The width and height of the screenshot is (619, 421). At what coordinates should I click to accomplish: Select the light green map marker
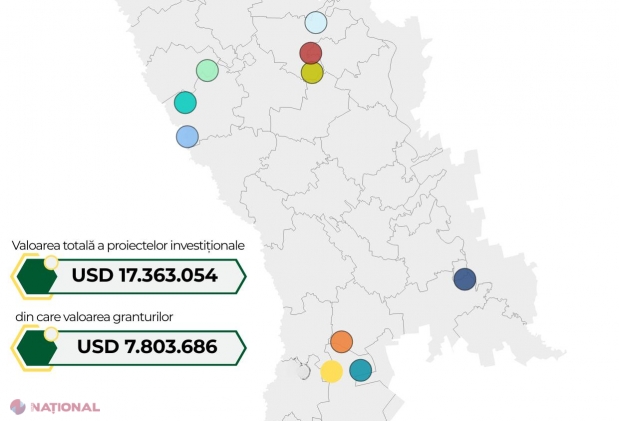(x=207, y=70)
